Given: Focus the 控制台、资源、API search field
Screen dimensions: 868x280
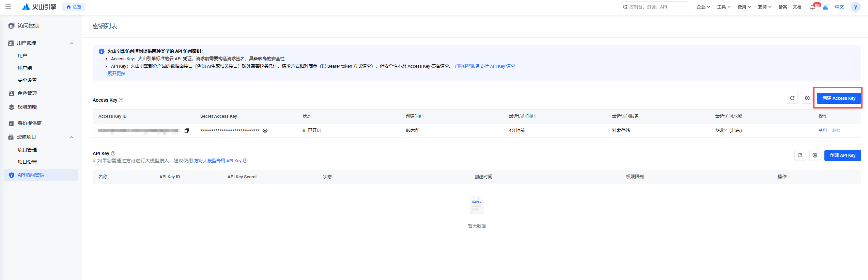Looking at the screenshot, I should click(655, 7).
